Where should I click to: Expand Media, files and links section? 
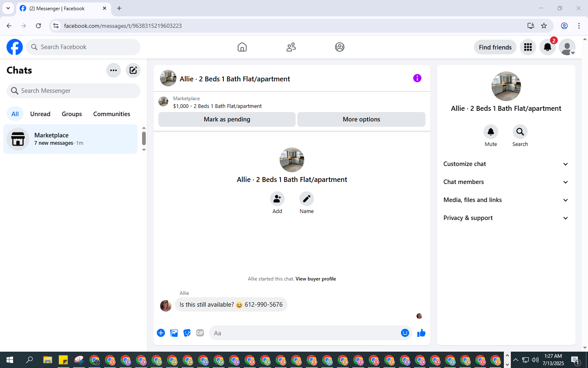pyautogui.click(x=506, y=200)
